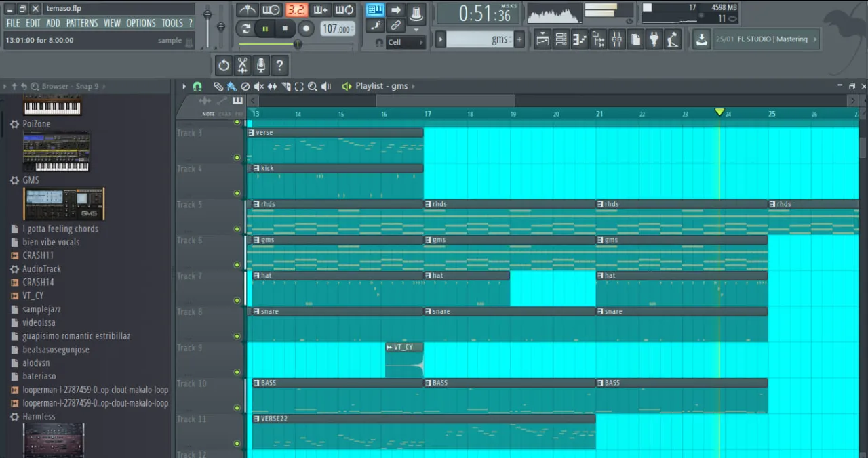Image resolution: width=868 pixels, height=458 pixels.
Task: Select 'I gotta feeling chords' browser item
Action: 60,229
